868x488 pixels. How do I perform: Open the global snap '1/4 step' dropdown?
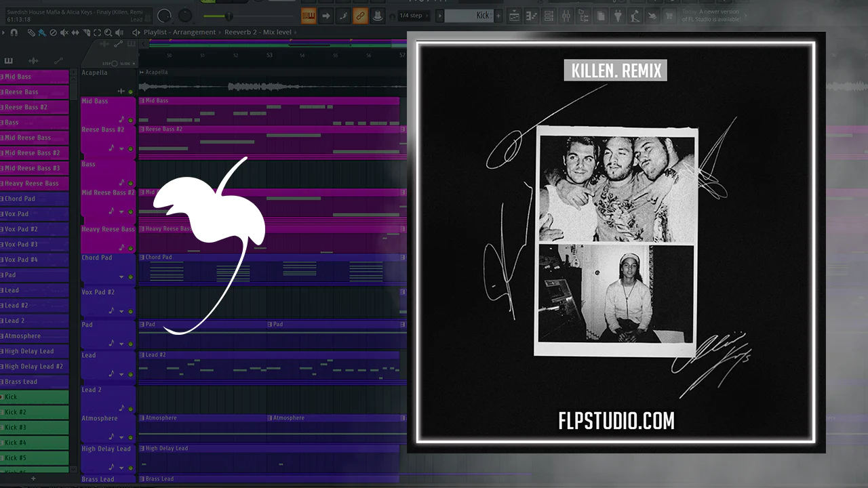pos(414,16)
